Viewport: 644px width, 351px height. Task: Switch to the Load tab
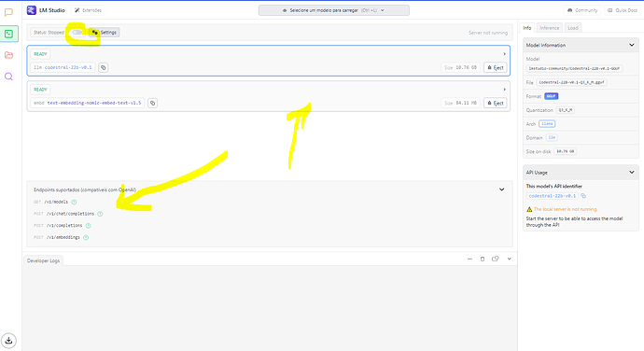click(572, 28)
